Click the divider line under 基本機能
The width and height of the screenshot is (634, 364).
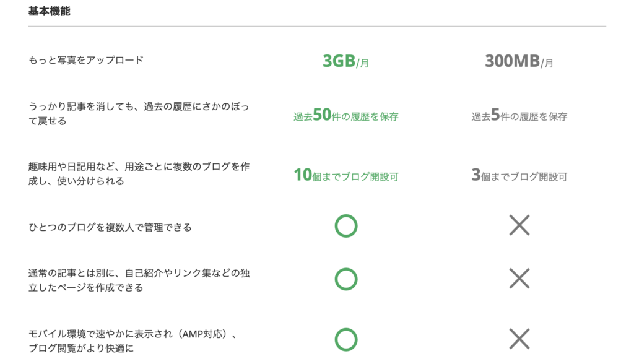coord(317,26)
